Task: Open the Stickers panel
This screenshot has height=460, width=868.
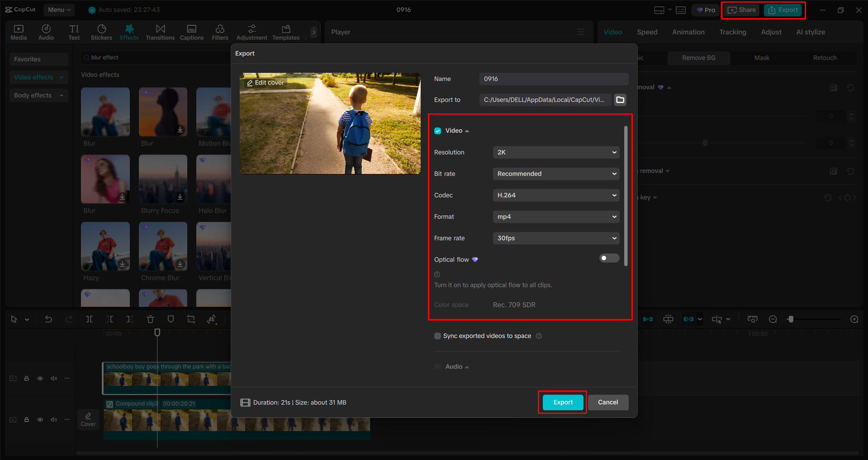Action: coord(101,32)
